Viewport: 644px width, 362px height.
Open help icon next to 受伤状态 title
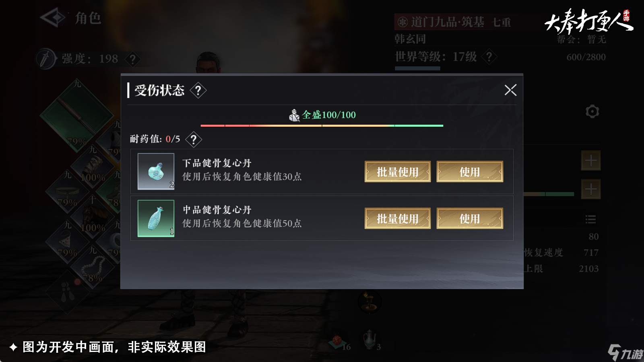198,90
